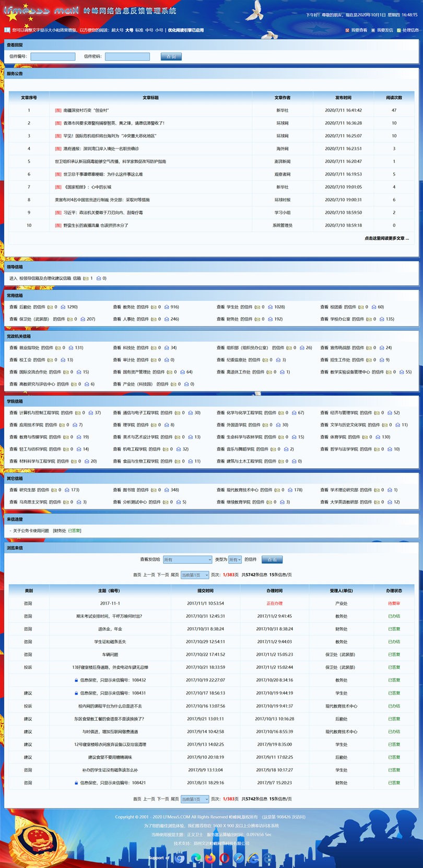Viewport: 423px width, 868px height.
Task: Go to 尾页 in lower pagination
Action: pyautogui.click(x=175, y=799)
